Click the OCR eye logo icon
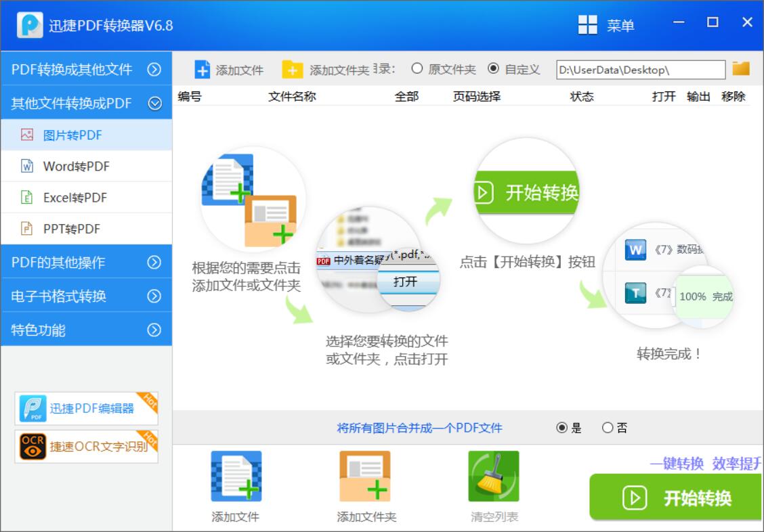 (33, 446)
